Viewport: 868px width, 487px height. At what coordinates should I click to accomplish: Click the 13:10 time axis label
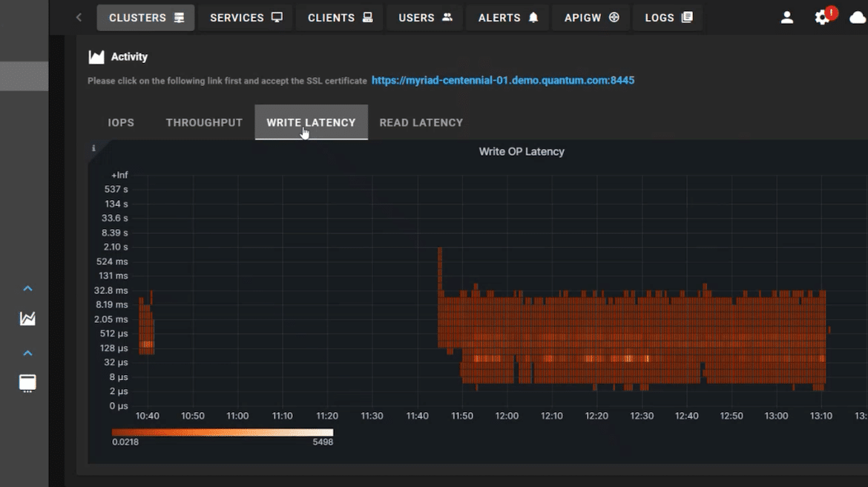coord(821,416)
